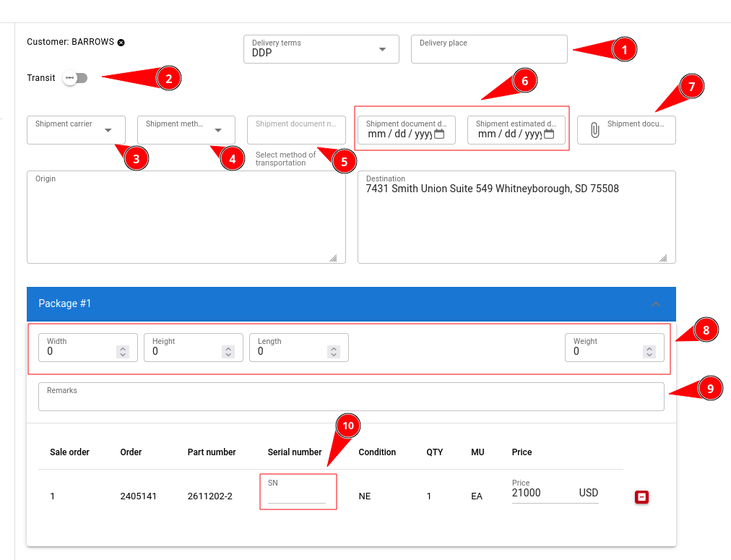Viewport: 731px width, 560px height.
Task: Toggle the Transit switch
Action: [74, 78]
